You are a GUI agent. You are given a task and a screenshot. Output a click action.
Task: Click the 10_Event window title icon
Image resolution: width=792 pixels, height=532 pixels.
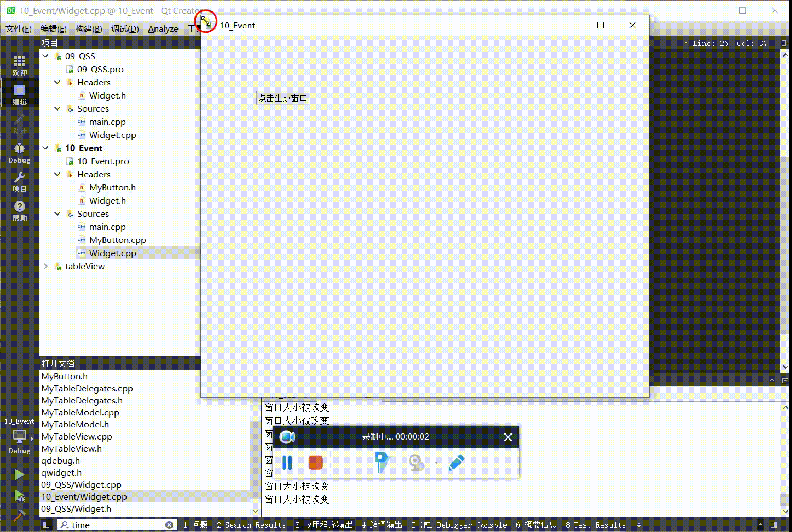(x=208, y=25)
